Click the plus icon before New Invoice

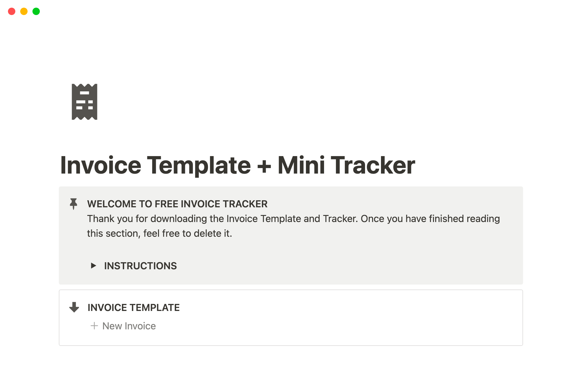[x=94, y=326]
